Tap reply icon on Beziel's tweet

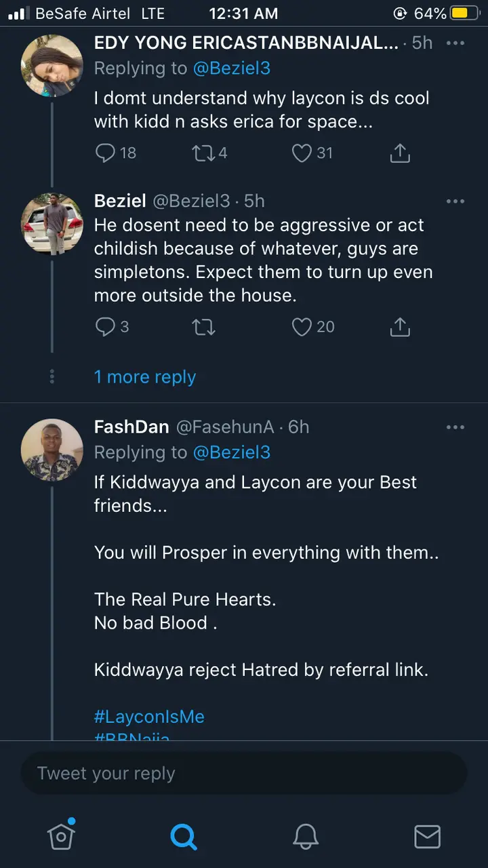click(106, 327)
